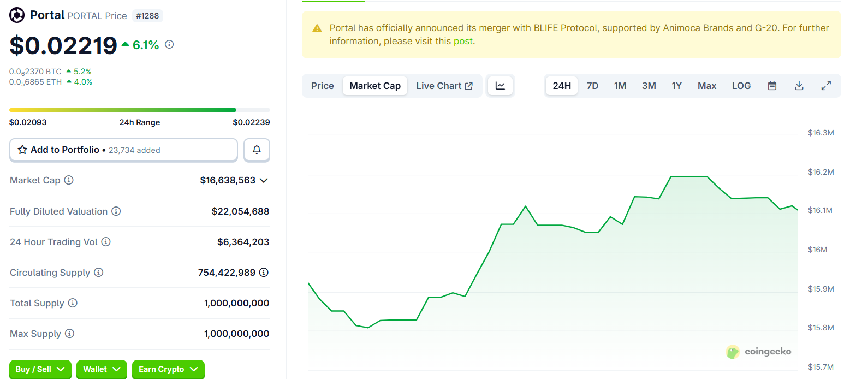Expand the Market Cap value chevron
The width and height of the screenshot is (868, 379).
tap(264, 180)
